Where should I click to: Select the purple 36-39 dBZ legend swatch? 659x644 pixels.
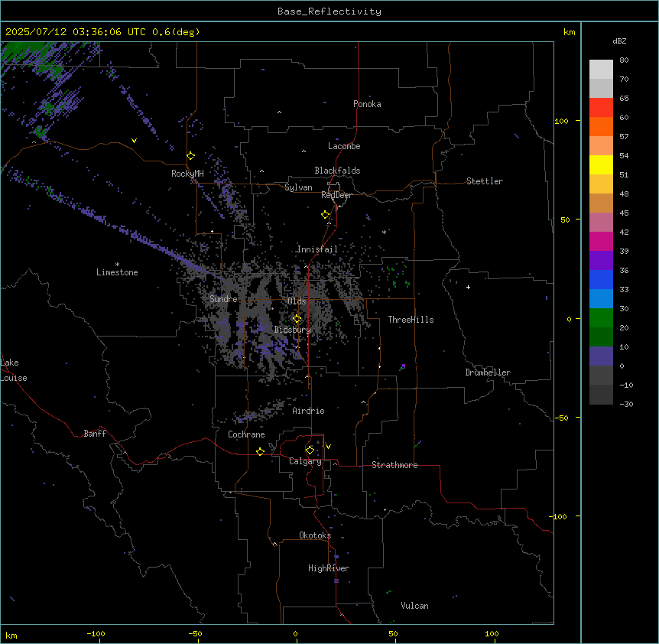[x=601, y=261]
